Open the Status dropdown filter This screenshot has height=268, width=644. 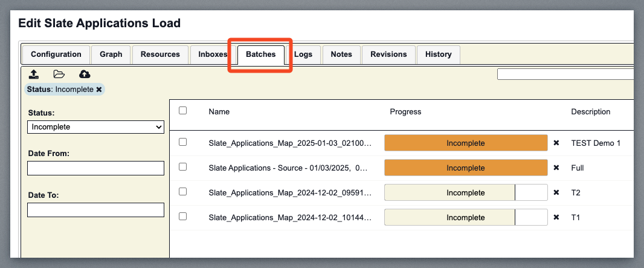coord(95,127)
